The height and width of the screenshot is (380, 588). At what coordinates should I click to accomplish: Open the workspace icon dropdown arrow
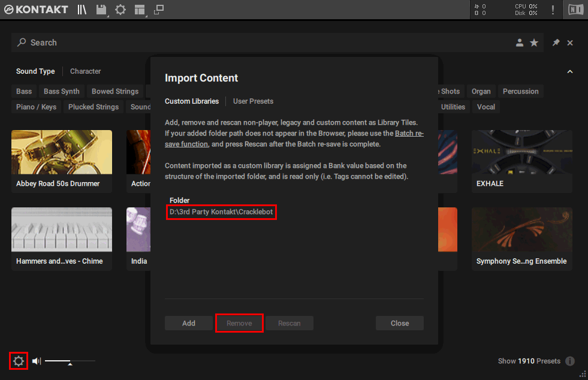(146, 15)
